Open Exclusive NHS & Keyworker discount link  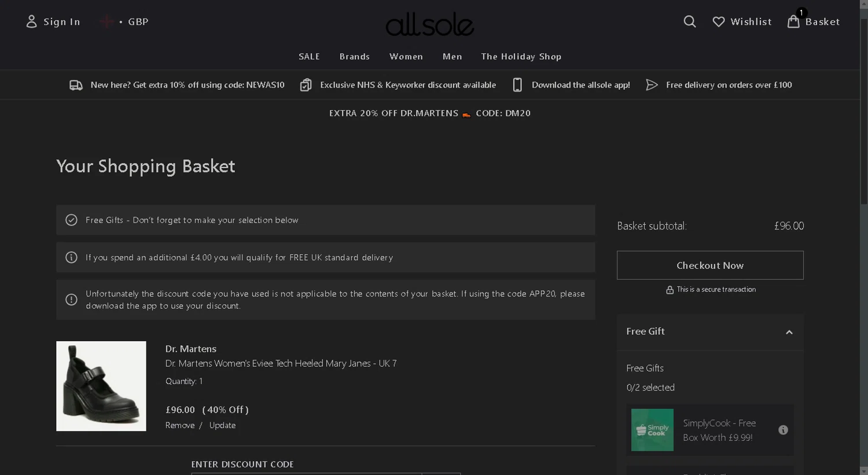point(408,85)
